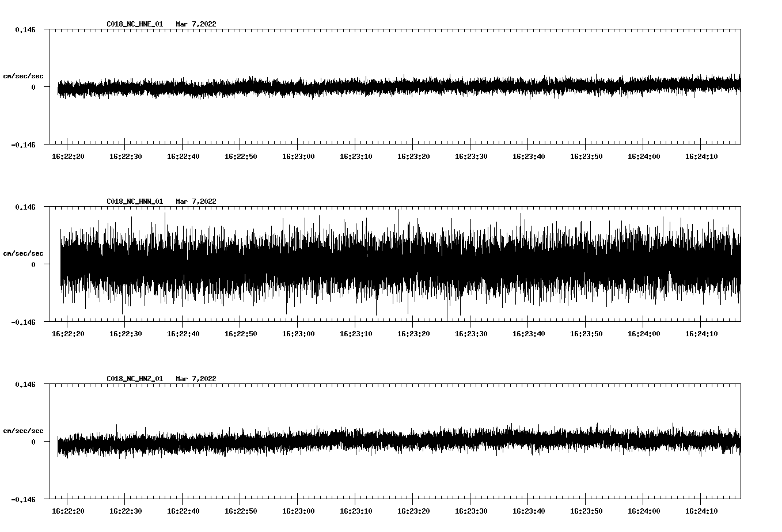Click the HNE waveform trace
Viewport: 782px width, 532px height.
(399, 87)
